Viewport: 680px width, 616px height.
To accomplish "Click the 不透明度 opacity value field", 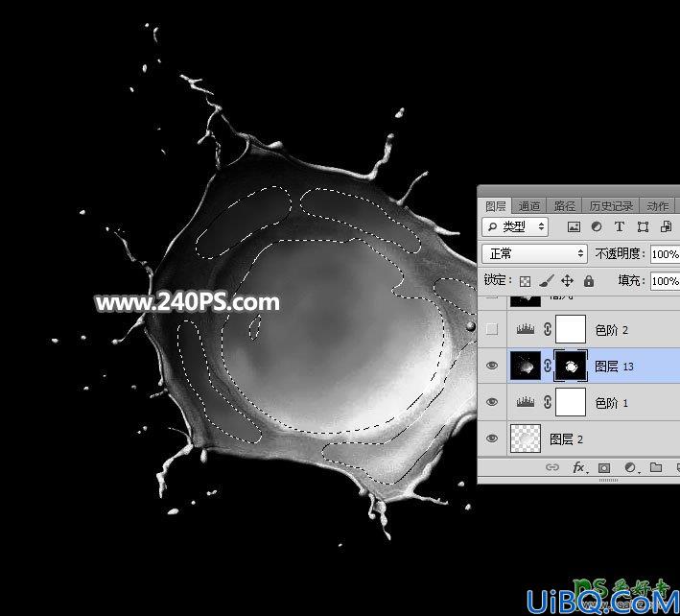I will coord(665,253).
